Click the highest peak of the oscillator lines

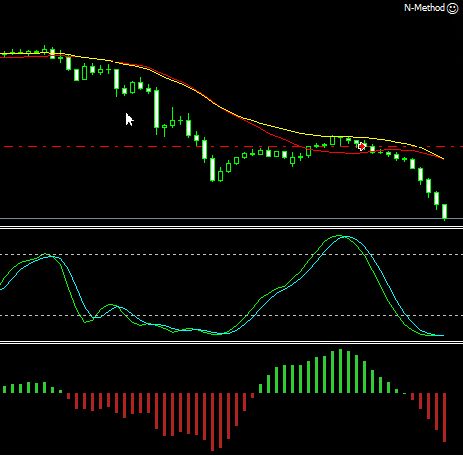click(x=343, y=236)
